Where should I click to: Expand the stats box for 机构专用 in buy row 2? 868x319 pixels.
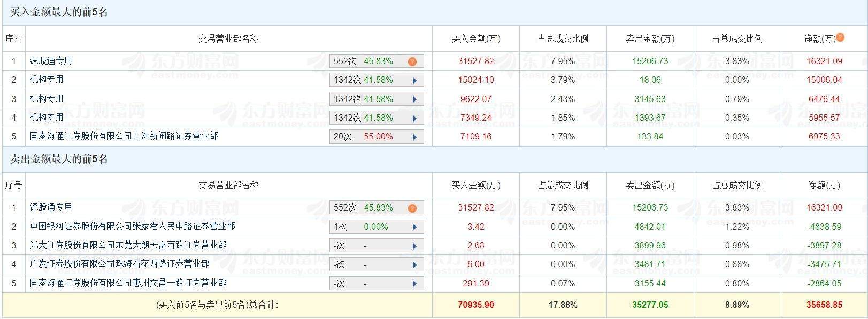(x=414, y=80)
